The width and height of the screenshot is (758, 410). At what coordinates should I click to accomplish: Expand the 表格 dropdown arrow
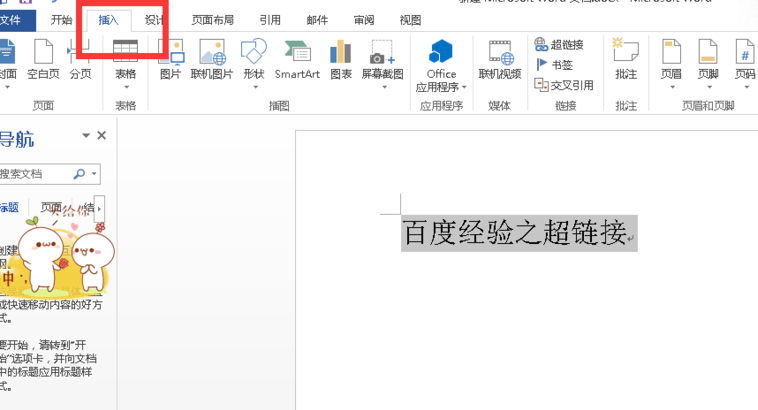(x=127, y=88)
